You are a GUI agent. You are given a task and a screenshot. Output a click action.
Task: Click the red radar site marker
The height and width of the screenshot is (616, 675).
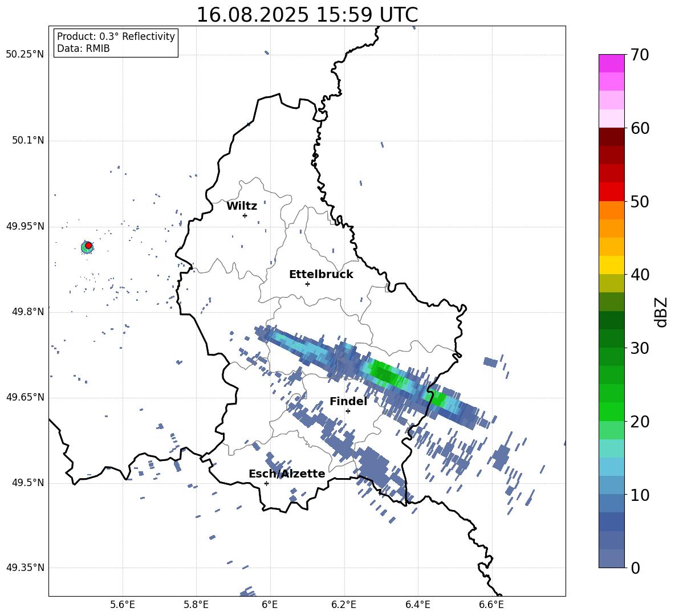(x=88, y=246)
